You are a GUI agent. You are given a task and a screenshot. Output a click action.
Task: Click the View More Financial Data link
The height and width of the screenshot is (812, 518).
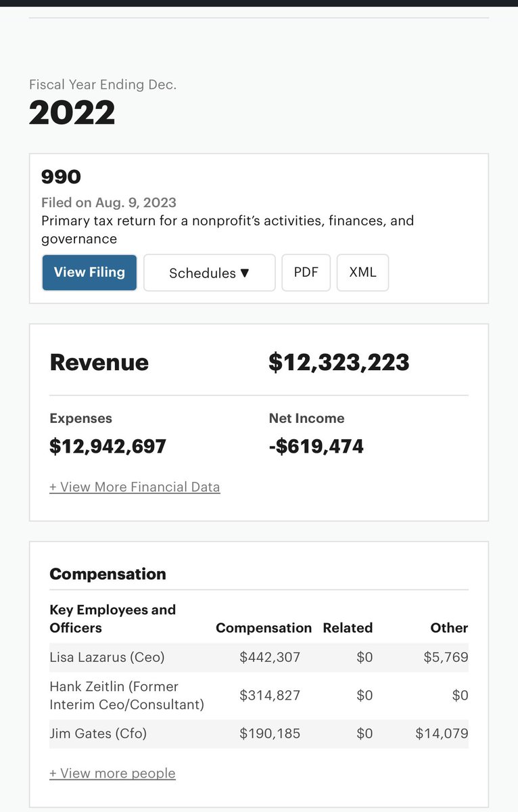pyautogui.click(x=135, y=487)
